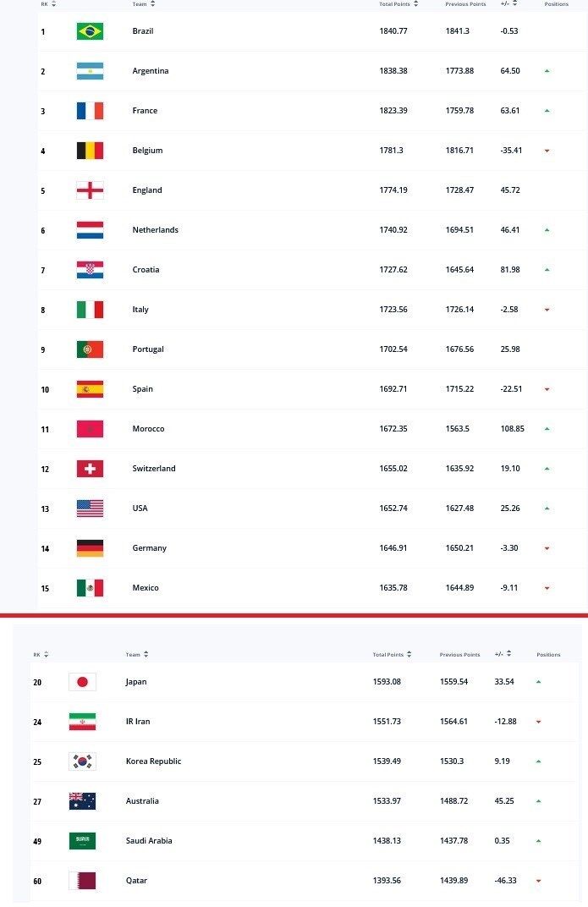Sort by Total Points in Brazil's table
The width and height of the screenshot is (588, 907).
coord(416,4)
